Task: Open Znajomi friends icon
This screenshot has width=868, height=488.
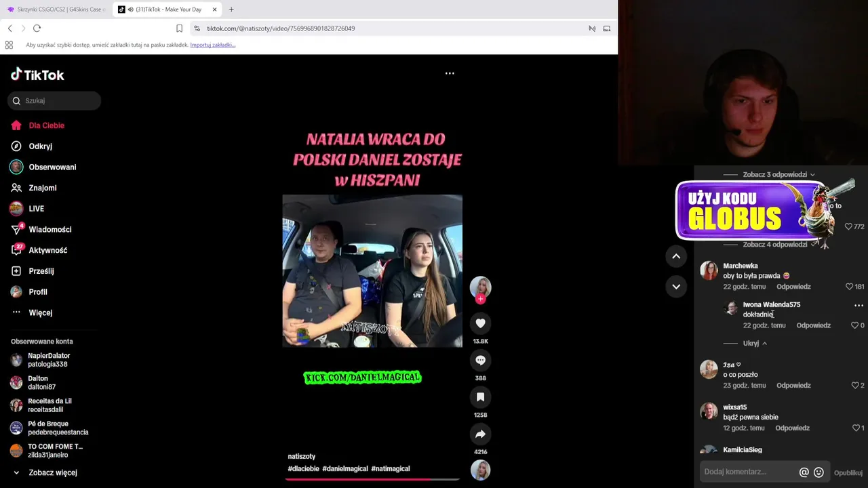Action: [x=16, y=188]
